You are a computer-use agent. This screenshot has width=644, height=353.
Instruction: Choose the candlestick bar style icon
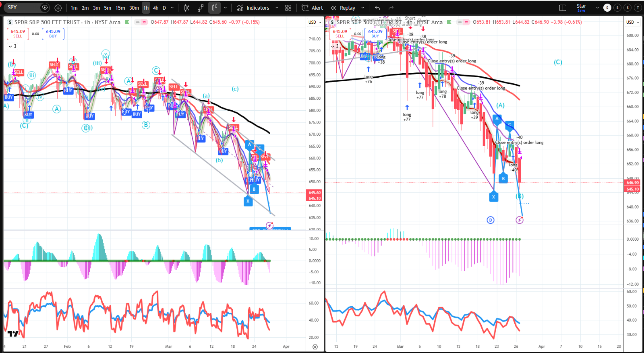point(187,8)
